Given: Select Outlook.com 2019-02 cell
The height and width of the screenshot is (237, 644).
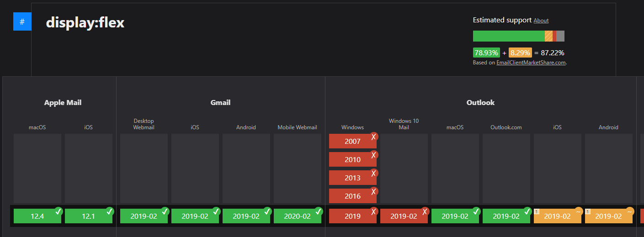Looking at the screenshot, I should [506, 216].
